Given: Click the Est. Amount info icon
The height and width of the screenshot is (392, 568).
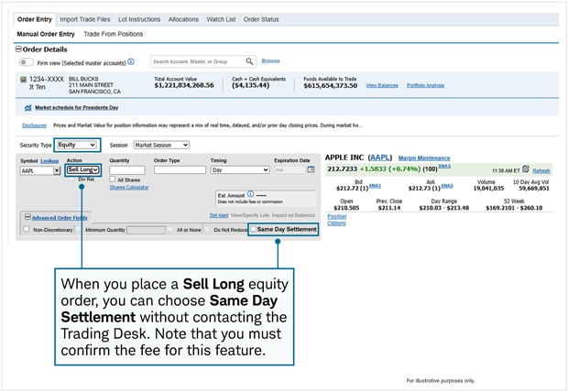Looking at the screenshot, I should pyautogui.click(x=251, y=195).
